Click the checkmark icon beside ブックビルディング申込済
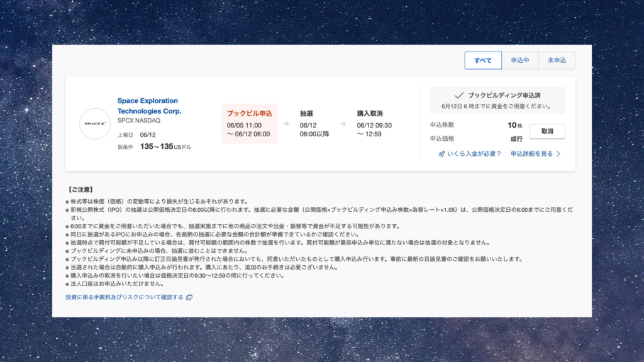The width and height of the screenshot is (644, 362). pyautogui.click(x=459, y=96)
